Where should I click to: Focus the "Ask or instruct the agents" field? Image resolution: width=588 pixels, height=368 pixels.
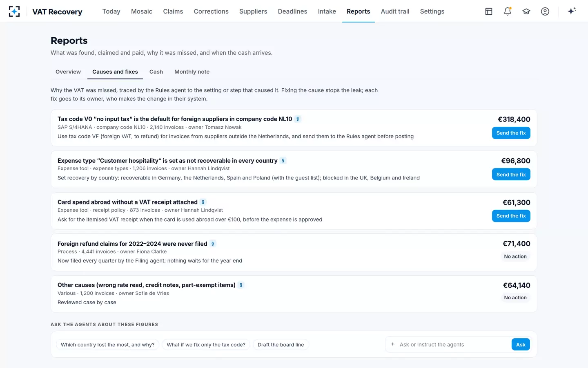tap(453, 345)
